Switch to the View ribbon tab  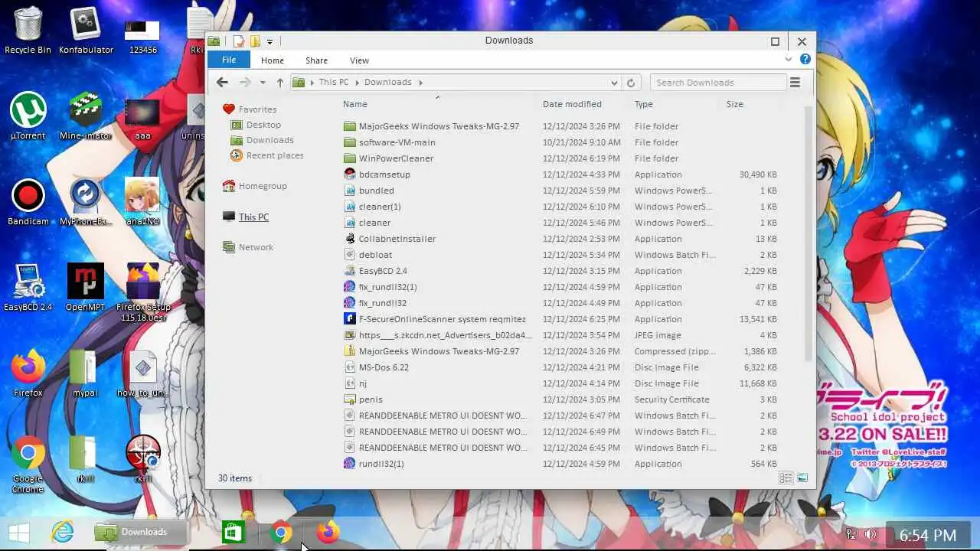[x=359, y=60]
